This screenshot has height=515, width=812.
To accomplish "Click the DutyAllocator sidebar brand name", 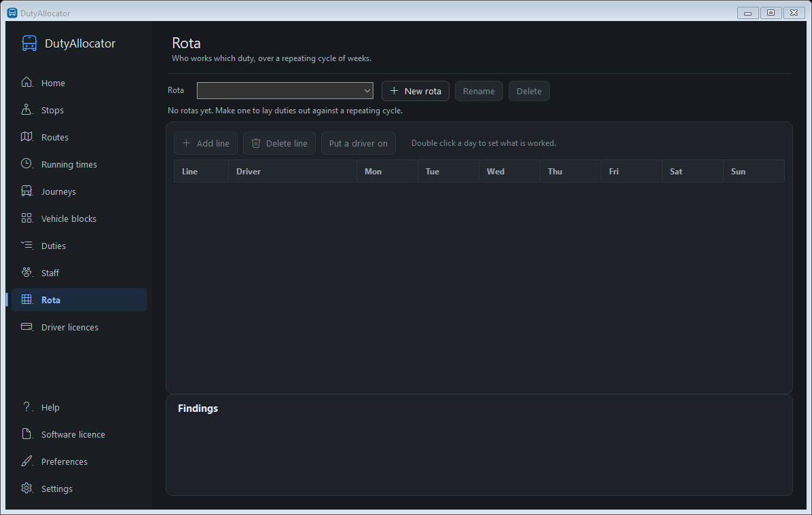I will point(80,43).
